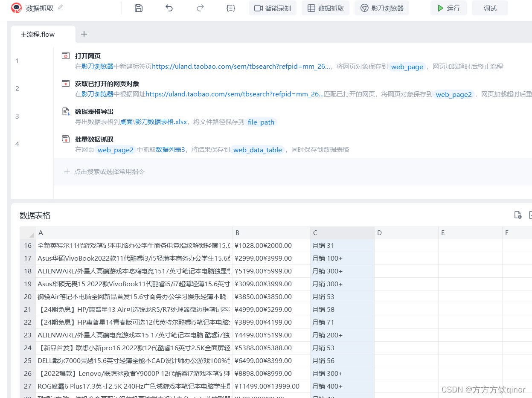Select column E header
The height and width of the screenshot is (398, 532).
pos(471,233)
